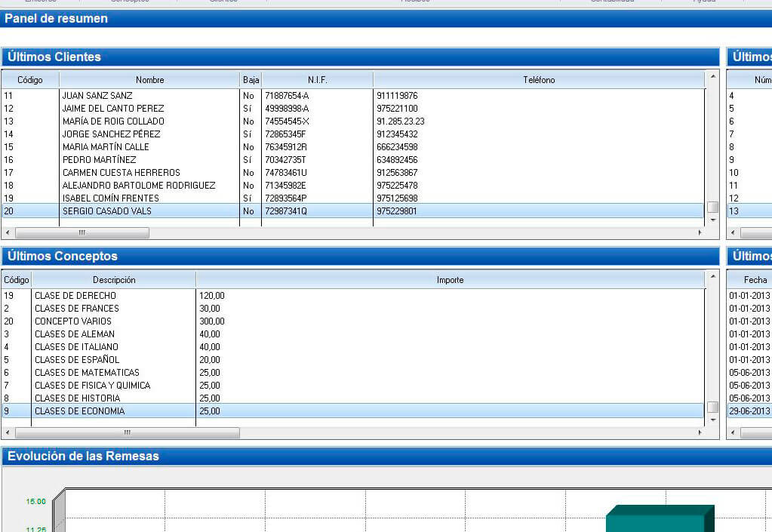Screen dimensions: 772x532
Task: Click the Descripción column header
Action: click(114, 280)
